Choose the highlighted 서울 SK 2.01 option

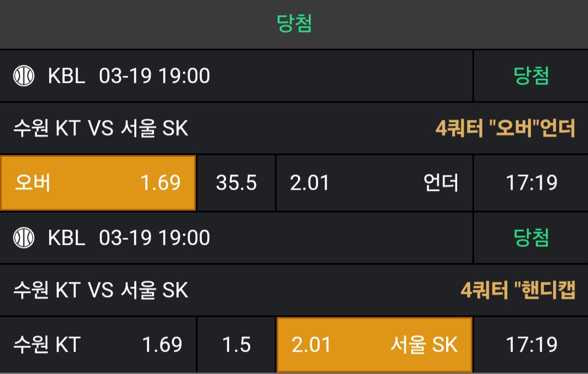click(x=374, y=345)
